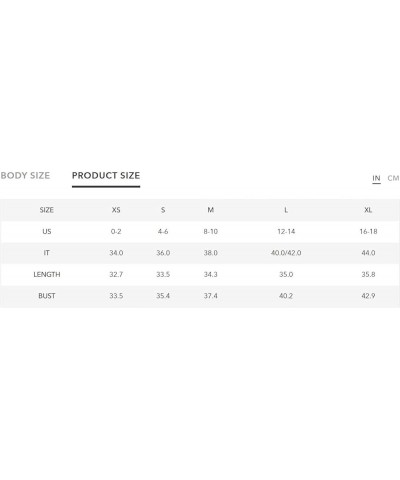400x480 pixels.
Task: Click the 42.9 bust value
Action: [x=368, y=296]
